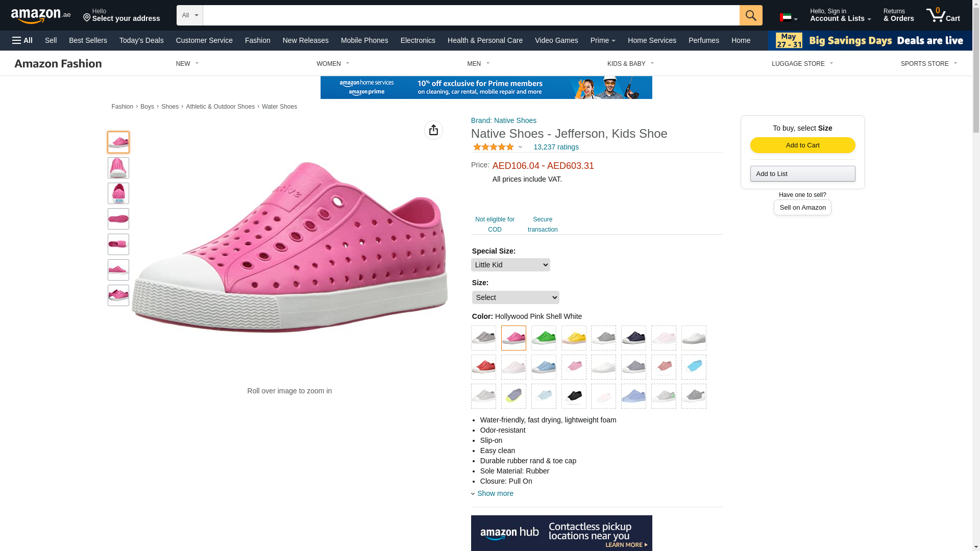Open the shopping cart icon

(x=943, y=15)
